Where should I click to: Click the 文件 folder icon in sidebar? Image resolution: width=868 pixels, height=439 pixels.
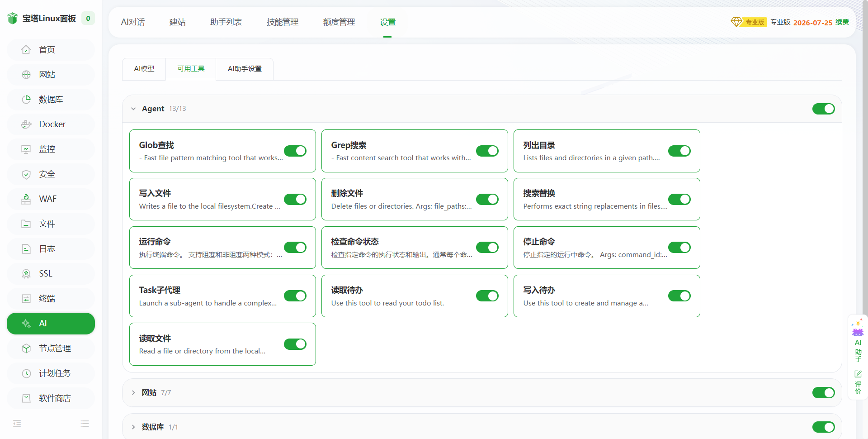click(x=26, y=224)
